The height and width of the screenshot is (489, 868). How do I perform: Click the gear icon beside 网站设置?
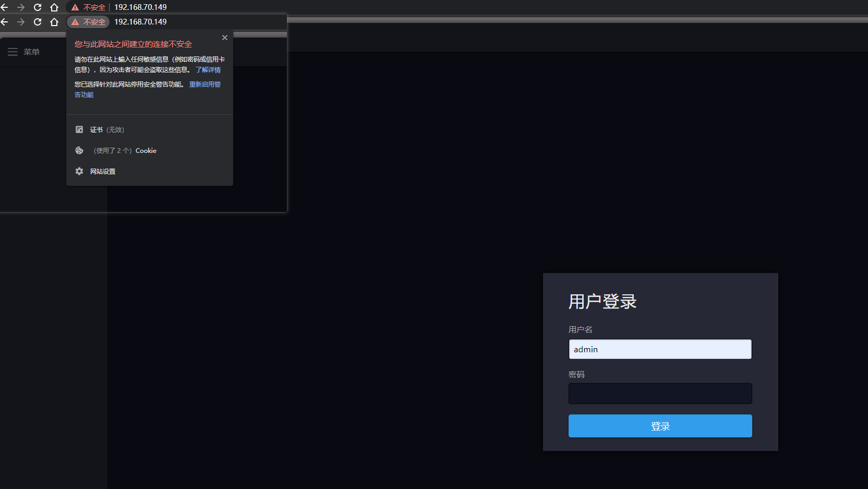tap(79, 171)
